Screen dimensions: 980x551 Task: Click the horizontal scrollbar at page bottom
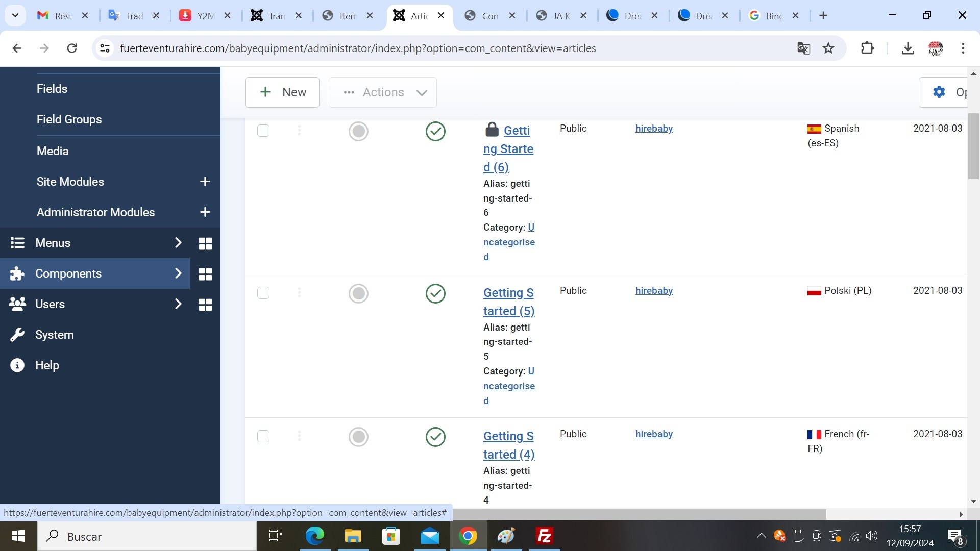pyautogui.click(x=638, y=514)
